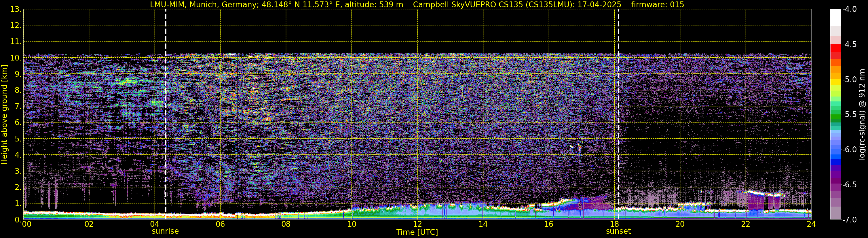Screen dimensions: 868x238
Task: Click the yellow colorbar band near -5.0
Action: (x=835, y=82)
